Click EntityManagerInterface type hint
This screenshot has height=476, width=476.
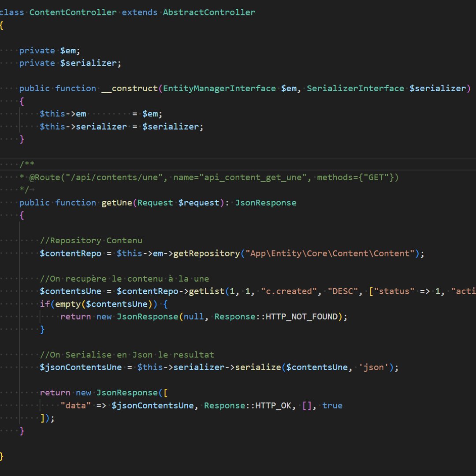(x=219, y=88)
